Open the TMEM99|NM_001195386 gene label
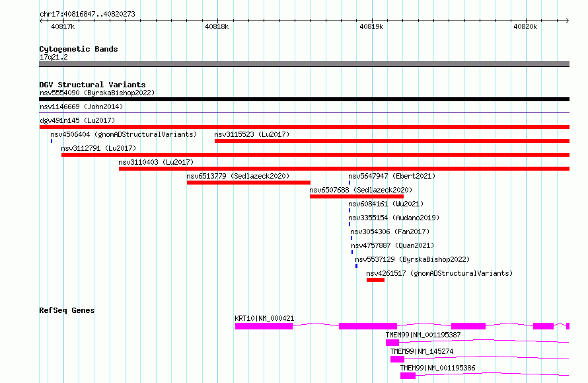Image resolution: width=588 pixels, height=383 pixels. [x=437, y=368]
